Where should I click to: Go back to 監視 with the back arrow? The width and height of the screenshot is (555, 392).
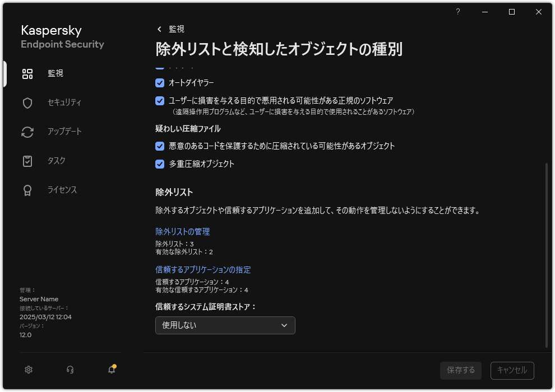pyautogui.click(x=158, y=29)
